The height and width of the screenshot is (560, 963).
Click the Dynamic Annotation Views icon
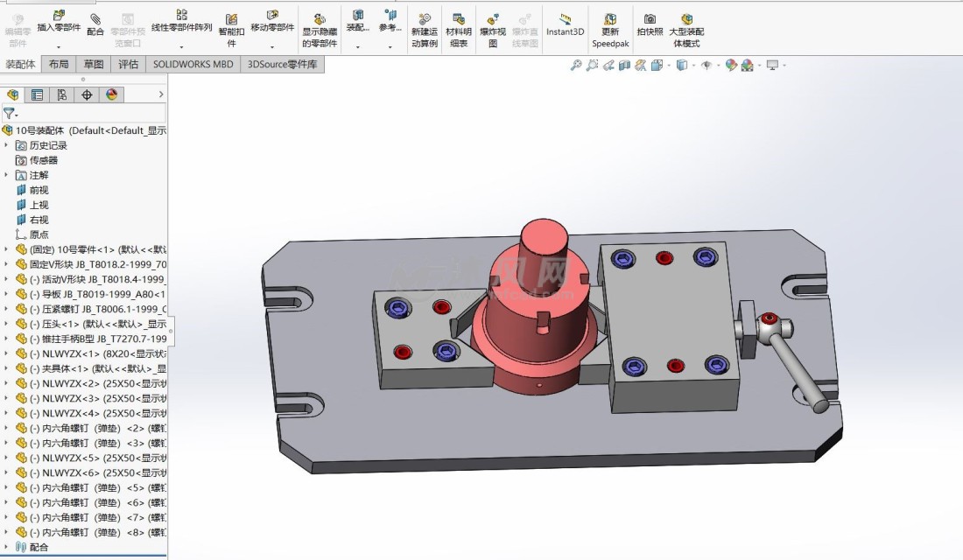point(641,65)
